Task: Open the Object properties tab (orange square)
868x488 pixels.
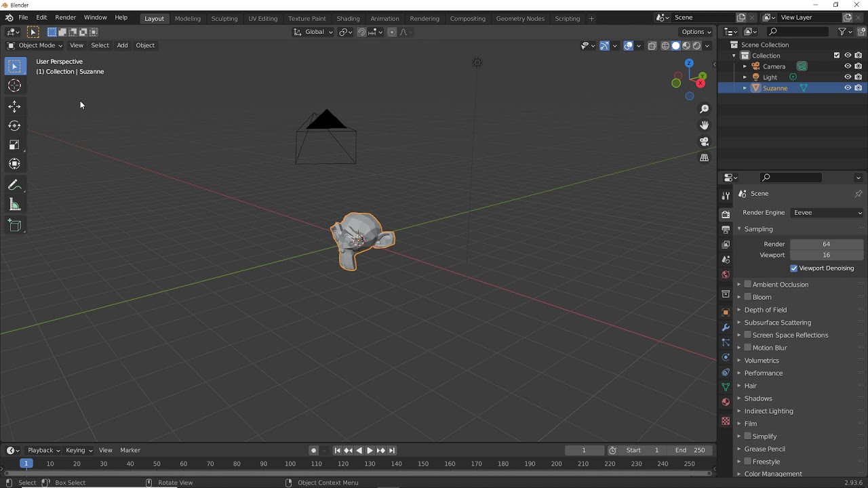Action: [x=726, y=312]
